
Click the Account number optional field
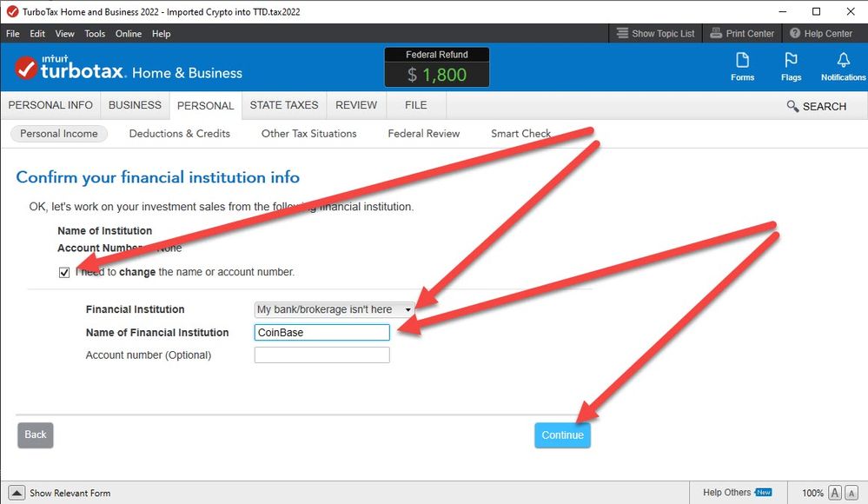point(321,355)
